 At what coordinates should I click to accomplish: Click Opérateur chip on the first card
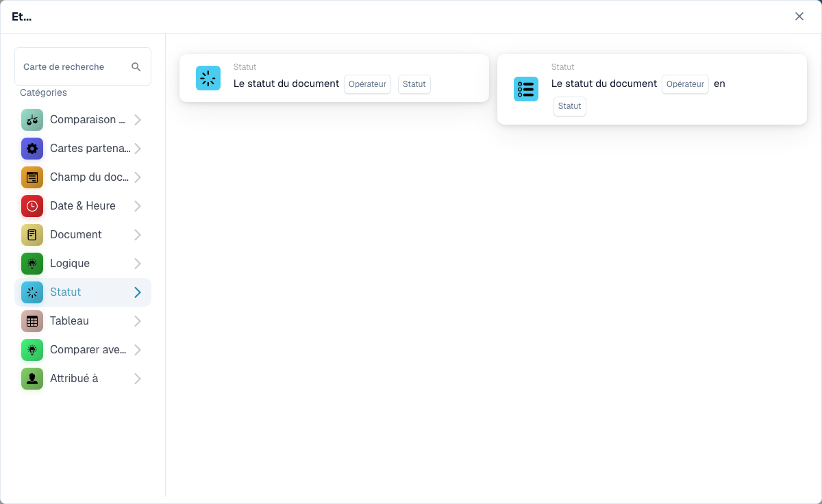(368, 84)
